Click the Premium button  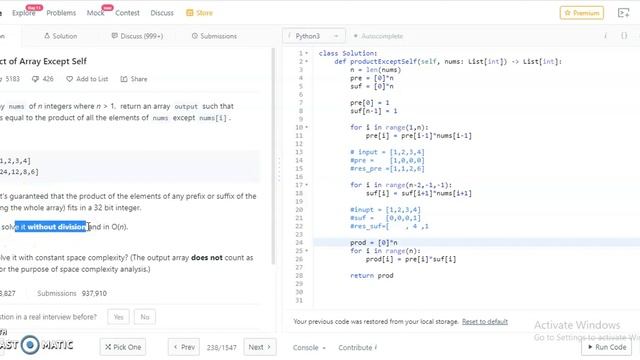(x=582, y=13)
